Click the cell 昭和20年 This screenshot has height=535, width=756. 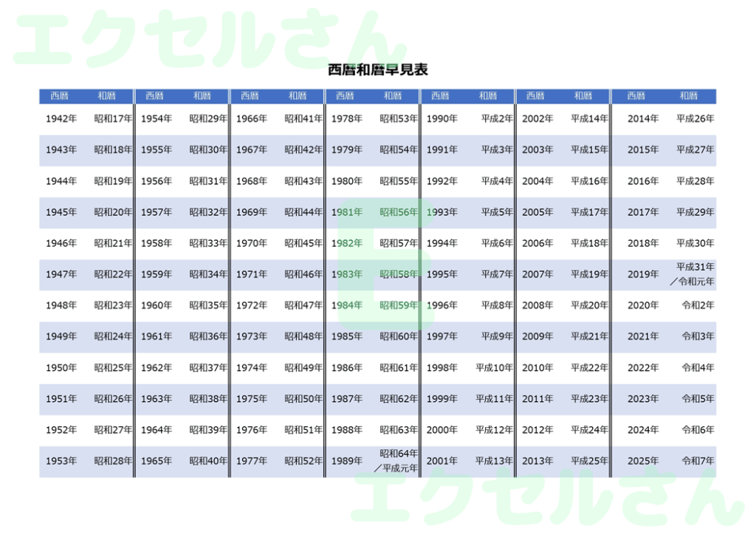[x=113, y=212]
